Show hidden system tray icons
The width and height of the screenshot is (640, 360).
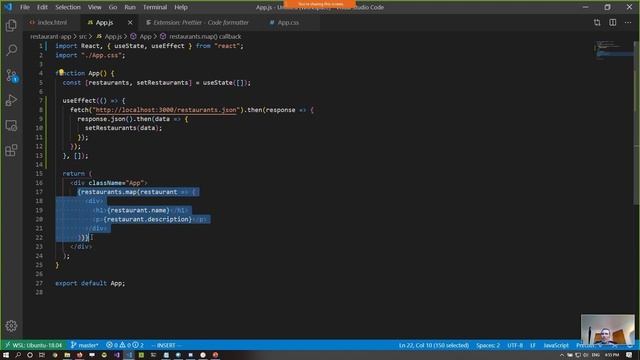point(562,356)
